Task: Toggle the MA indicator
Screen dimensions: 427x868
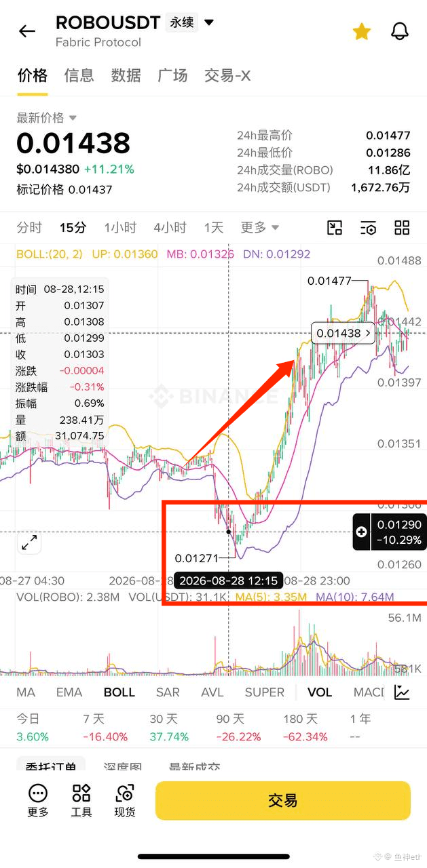Action: point(26,692)
